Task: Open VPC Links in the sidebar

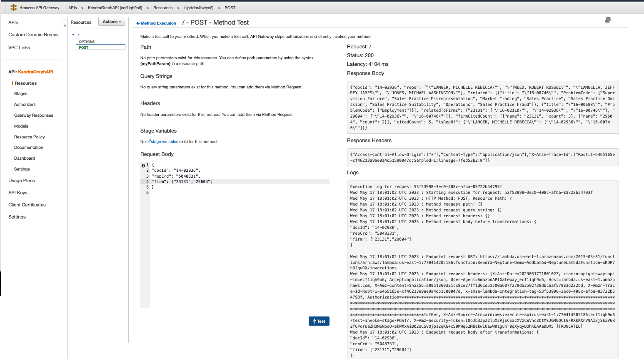Action: pyautogui.click(x=19, y=48)
